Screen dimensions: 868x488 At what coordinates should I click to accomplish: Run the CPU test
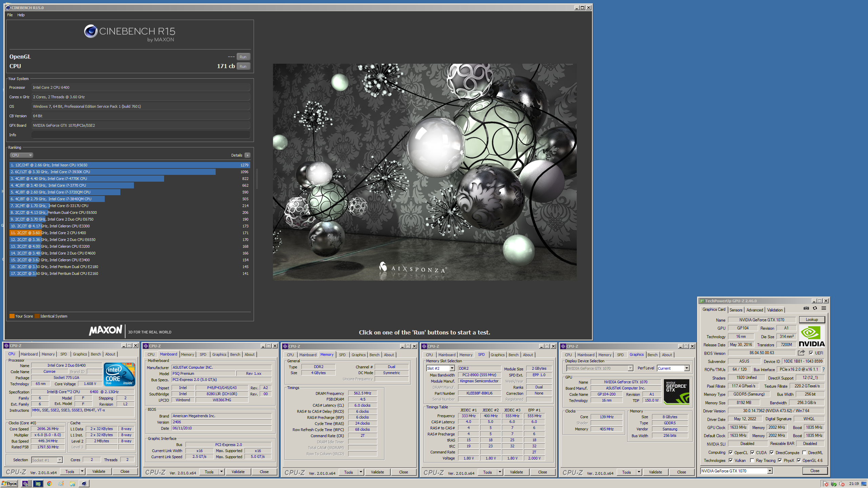(243, 66)
